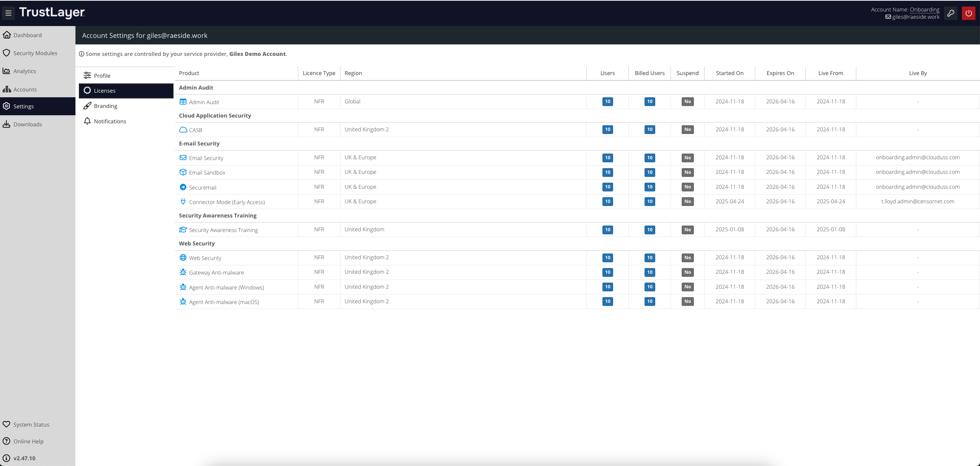The width and height of the screenshot is (980, 466).
Task: Click the Securemail paper-plane icon
Action: tap(183, 187)
